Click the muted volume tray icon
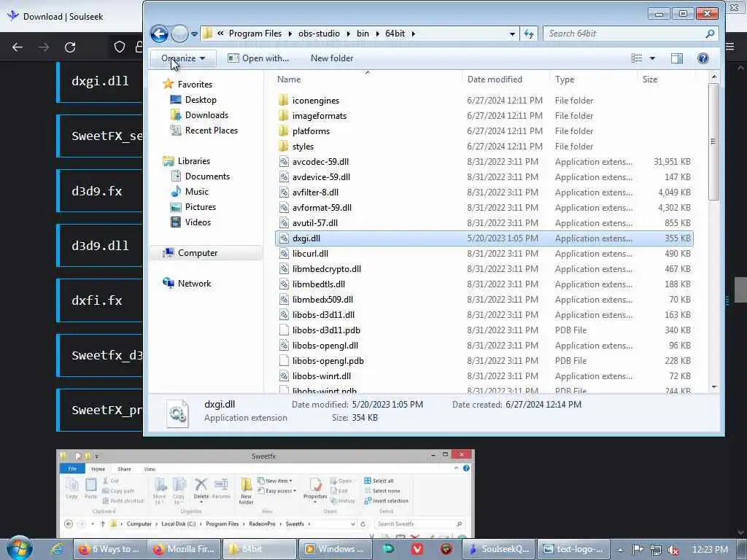 (673, 550)
